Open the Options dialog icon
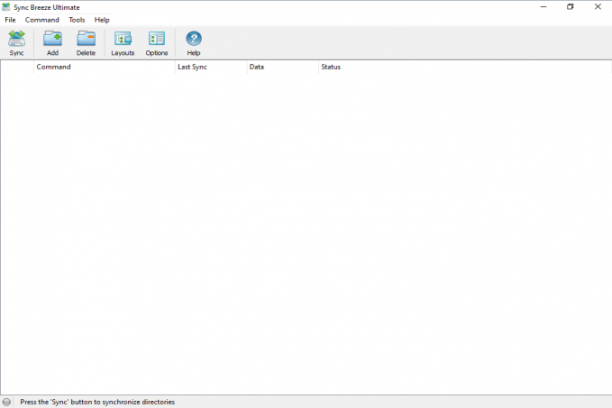The height and width of the screenshot is (408, 612). [157, 39]
